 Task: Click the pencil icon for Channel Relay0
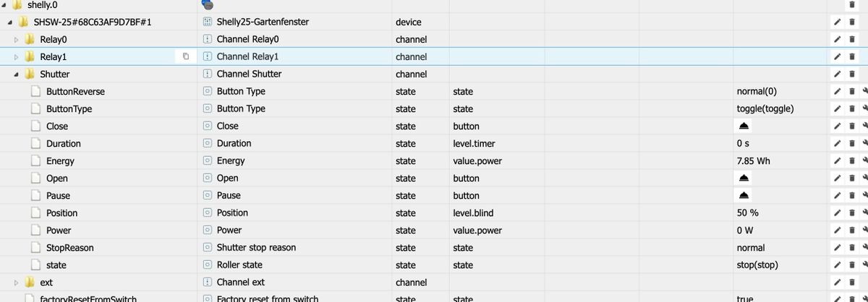837,39
